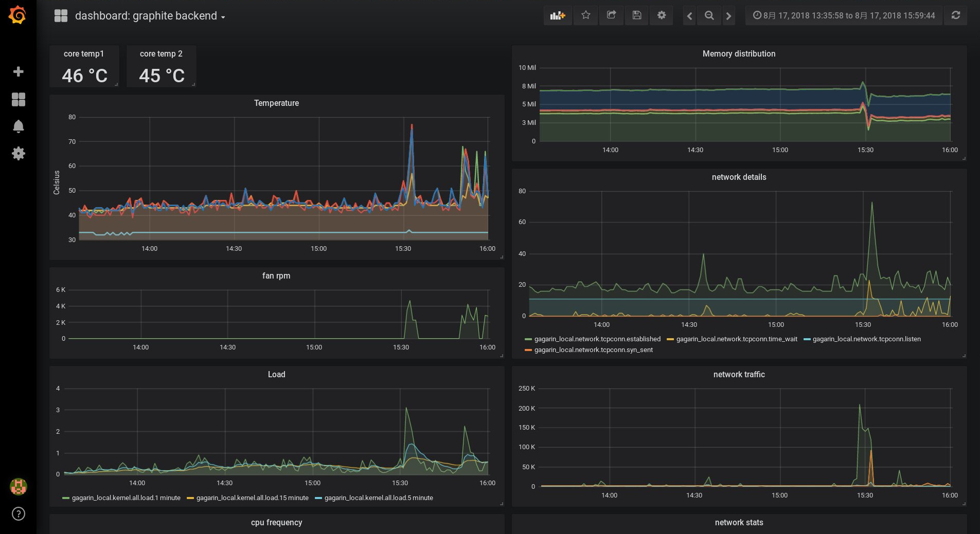Open the Dashboards grid icon in sidebar

(18, 99)
